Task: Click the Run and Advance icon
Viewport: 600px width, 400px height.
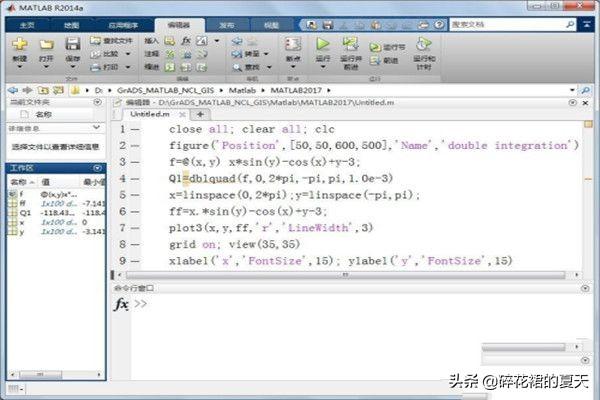Action: (351, 44)
